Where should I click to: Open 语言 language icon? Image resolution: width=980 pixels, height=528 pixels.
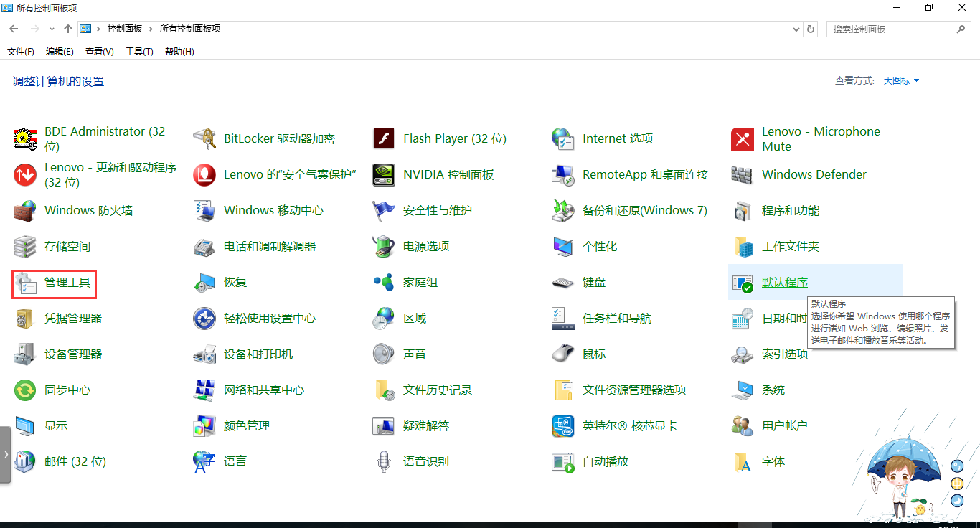204,461
